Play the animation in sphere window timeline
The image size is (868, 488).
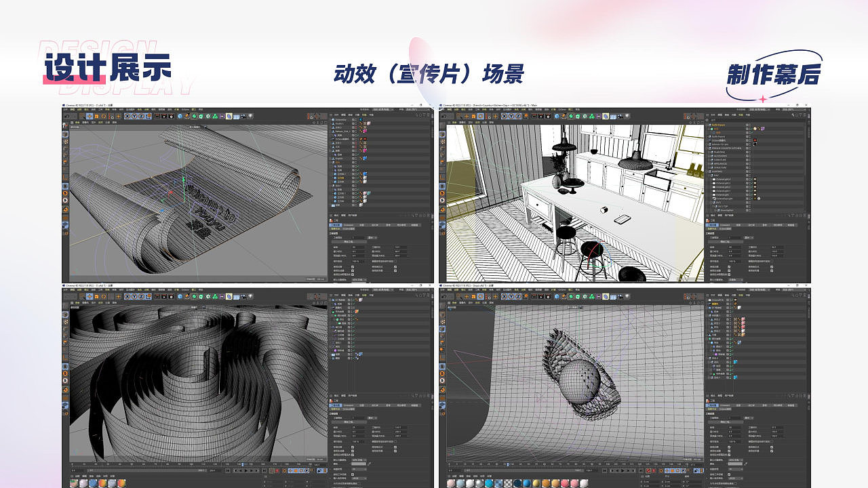pos(623,470)
